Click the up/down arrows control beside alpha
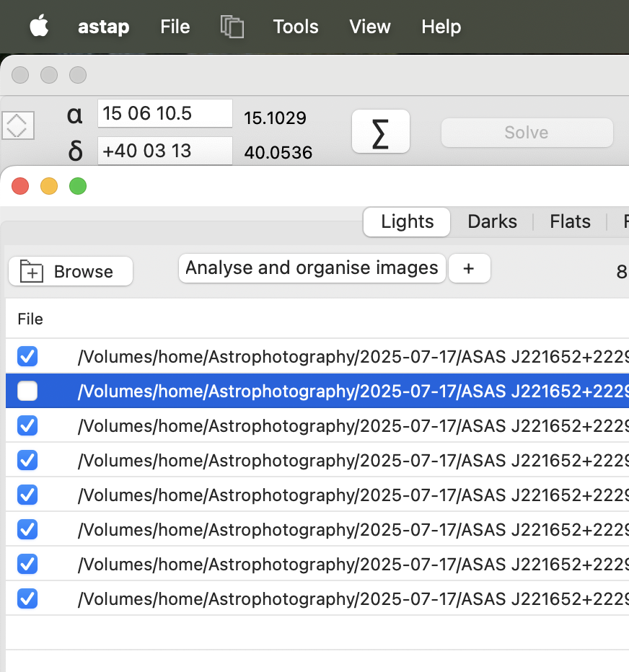Image resolution: width=629 pixels, height=672 pixels. (18, 125)
